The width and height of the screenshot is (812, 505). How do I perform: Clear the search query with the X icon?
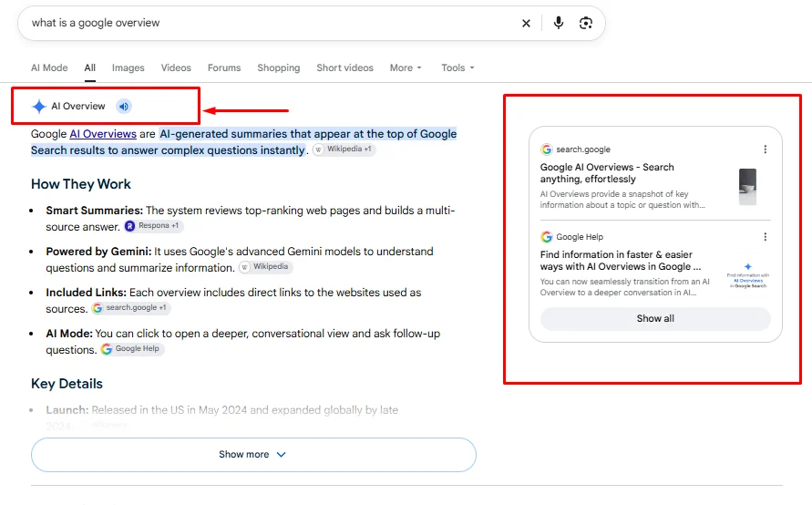(x=526, y=24)
